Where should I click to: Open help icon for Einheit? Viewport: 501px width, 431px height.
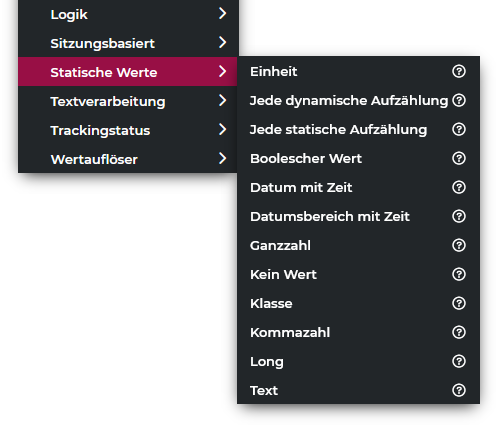[x=459, y=71]
